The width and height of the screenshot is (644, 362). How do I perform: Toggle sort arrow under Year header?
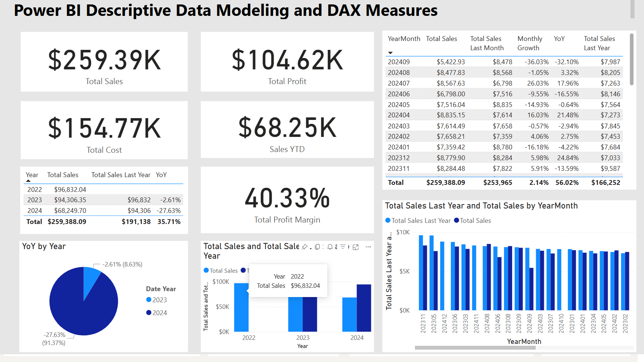28,181
